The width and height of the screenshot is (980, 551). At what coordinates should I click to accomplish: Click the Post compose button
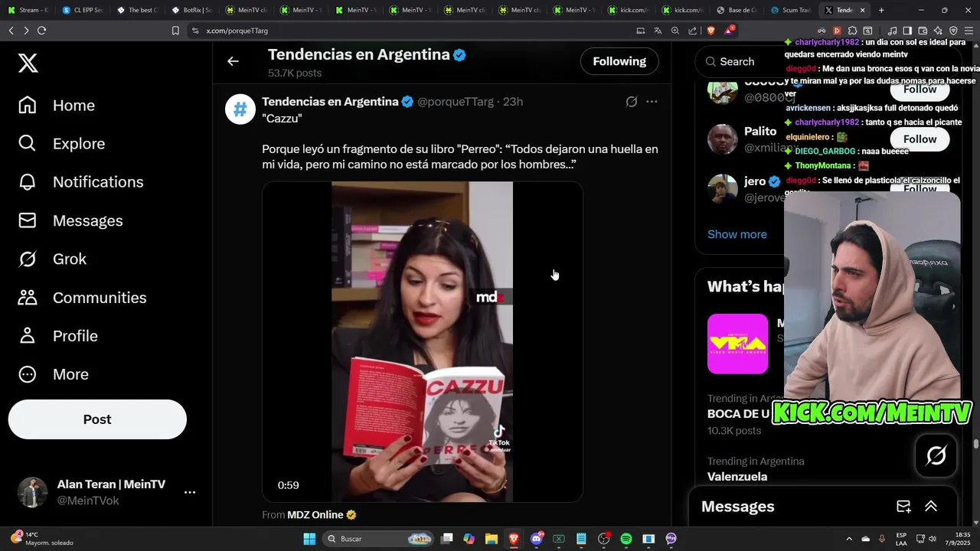point(97,419)
